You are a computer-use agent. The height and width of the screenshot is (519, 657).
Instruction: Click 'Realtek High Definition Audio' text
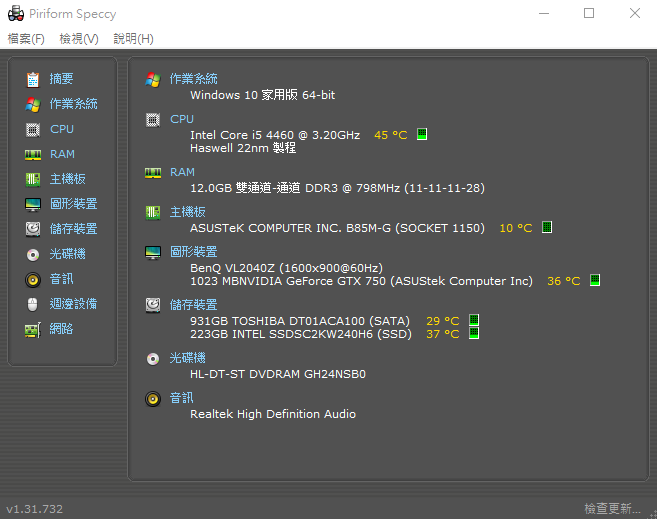coord(273,414)
